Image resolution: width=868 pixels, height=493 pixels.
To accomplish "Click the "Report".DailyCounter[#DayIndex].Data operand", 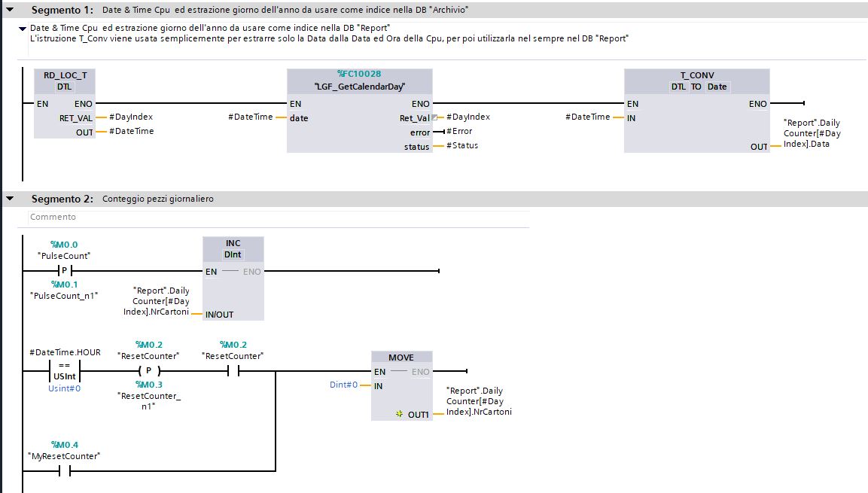I will 812,133.
